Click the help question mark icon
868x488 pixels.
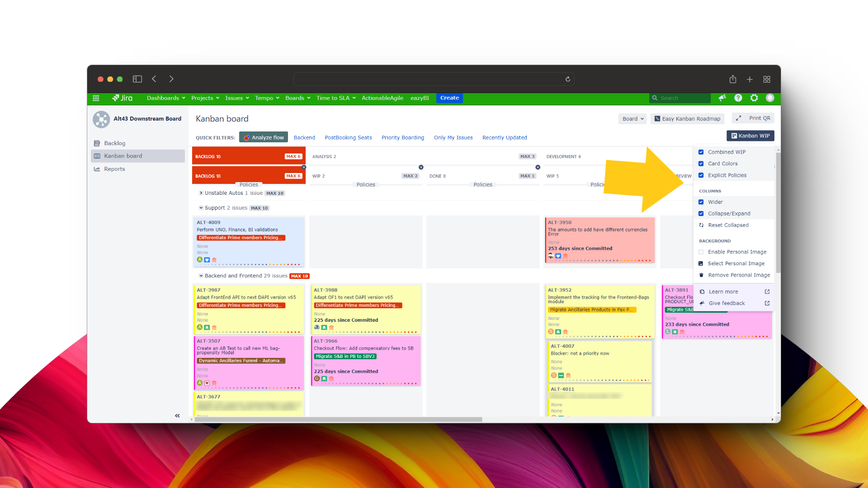(x=738, y=98)
